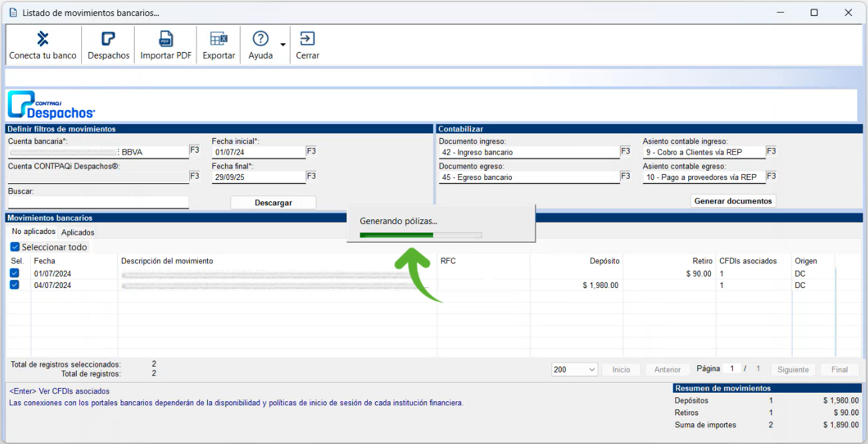Expand the Ayuda dropdown arrow
The height and width of the screenshot is (444, 868).
click(283, 45)
